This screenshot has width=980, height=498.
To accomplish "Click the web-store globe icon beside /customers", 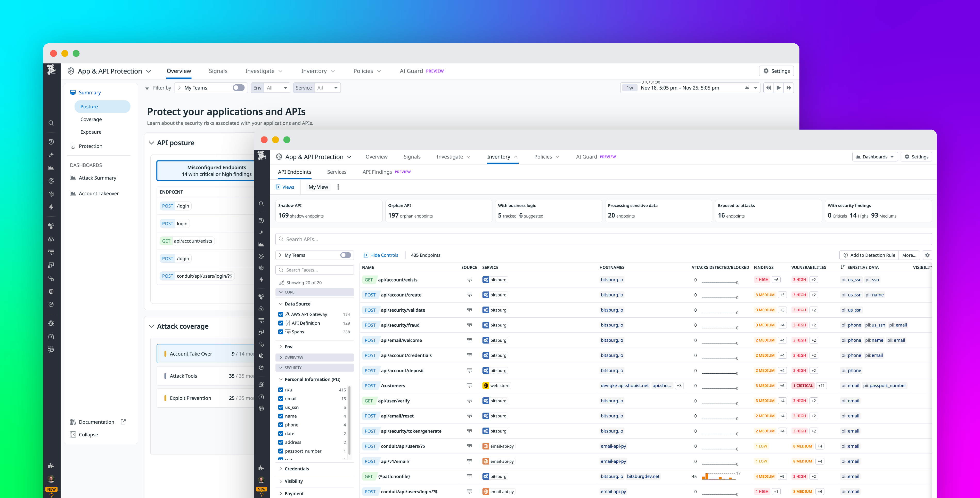I will click(486, 385).
